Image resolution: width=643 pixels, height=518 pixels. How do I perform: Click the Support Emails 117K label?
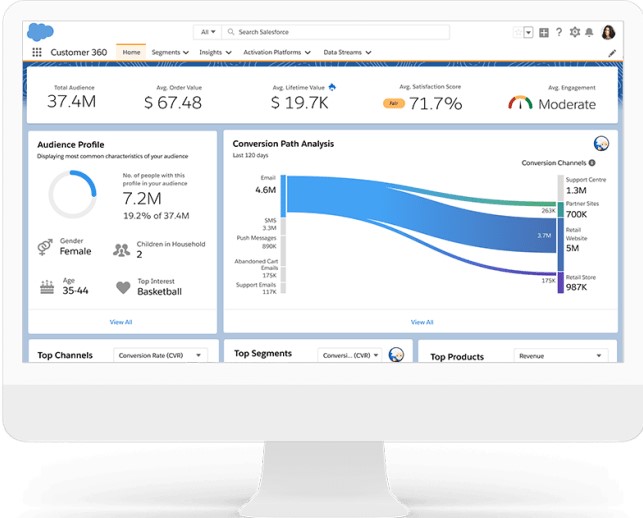[256, 288]
